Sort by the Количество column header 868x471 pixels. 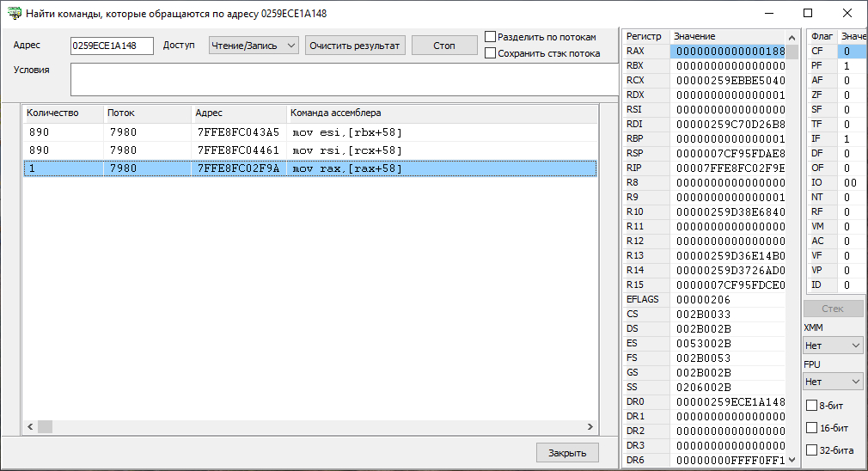pyautogui.click(x=63, y=113)
